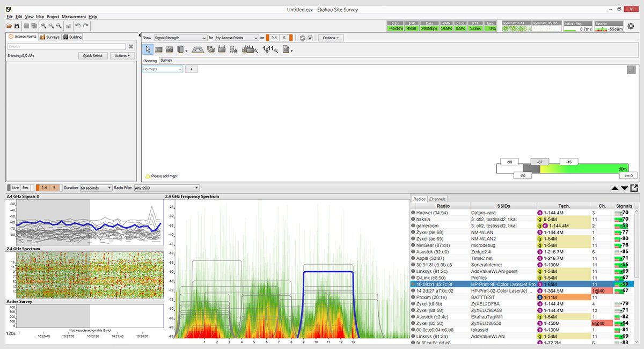Viewport: 644px width, 349px height.
Task: Toggle 2.4 GHz band in visualization bar
Action: tap(274, 38)
